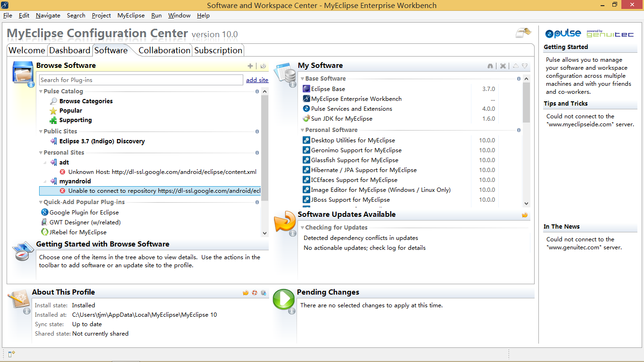644x362 pixels.
Task: Select Google Plugin for Eclipse quick-add
Action: click(x=84, y=213)
